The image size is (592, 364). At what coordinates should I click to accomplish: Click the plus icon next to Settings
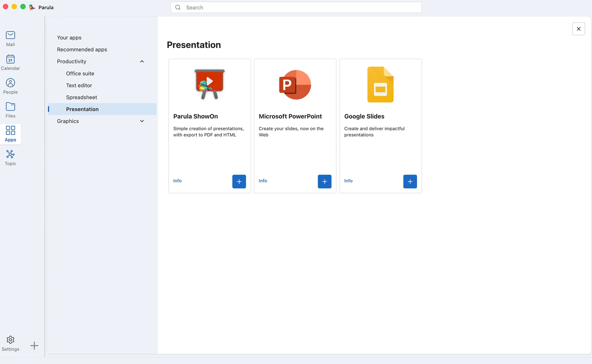[x=34, y=346]
